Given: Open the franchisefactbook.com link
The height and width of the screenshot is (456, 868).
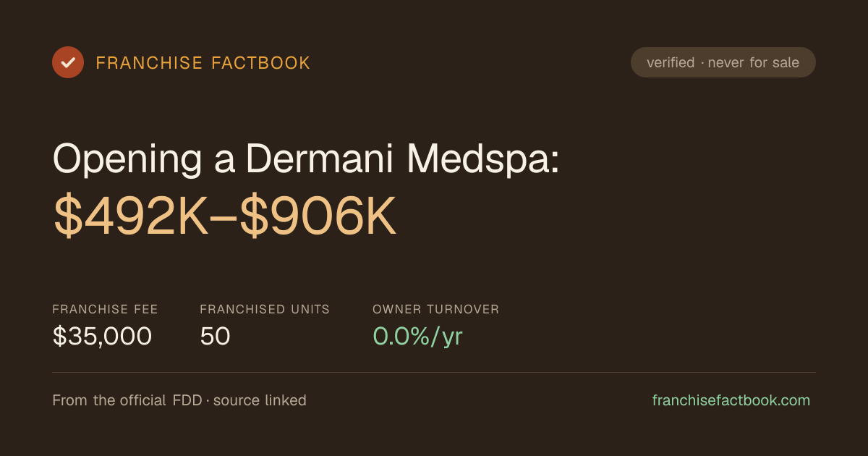Looking at the screenshot, I should click(731, 400).
